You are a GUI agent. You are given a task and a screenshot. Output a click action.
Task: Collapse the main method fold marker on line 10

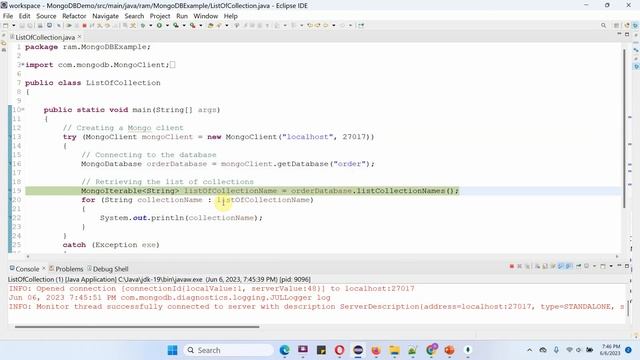(x=23, y=109)
